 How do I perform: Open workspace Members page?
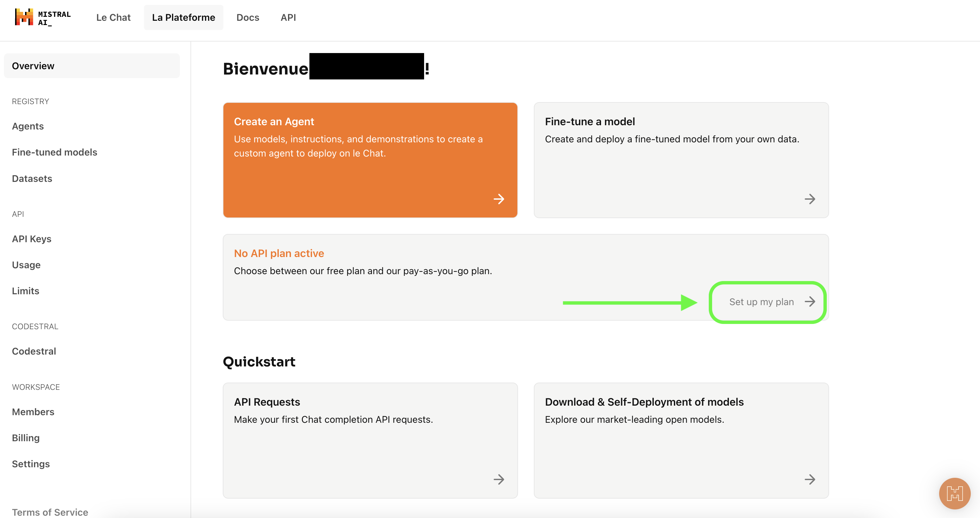[x=33, y=412]
